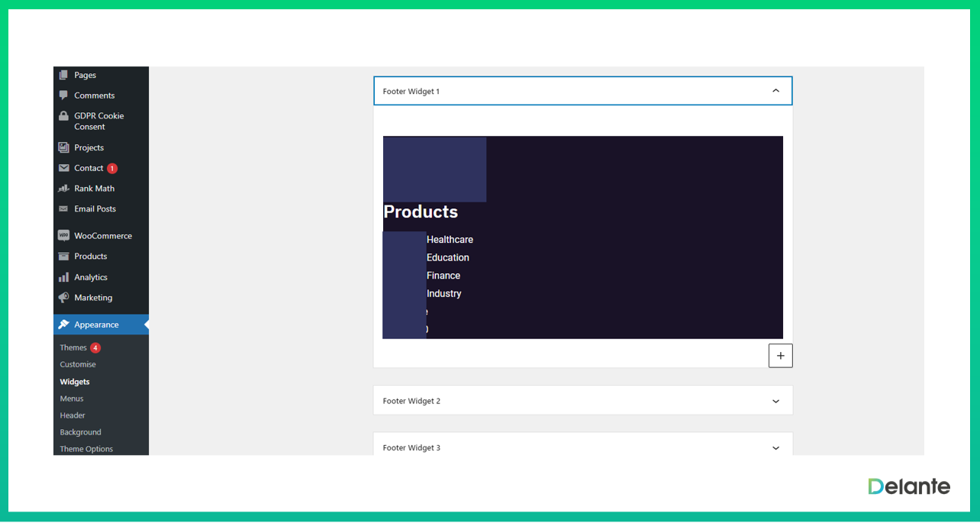Image resolution: width=980 pixels, height=523 pixels.
Task: Click the Products icon in the sidebar
Action: coord(64,256)
